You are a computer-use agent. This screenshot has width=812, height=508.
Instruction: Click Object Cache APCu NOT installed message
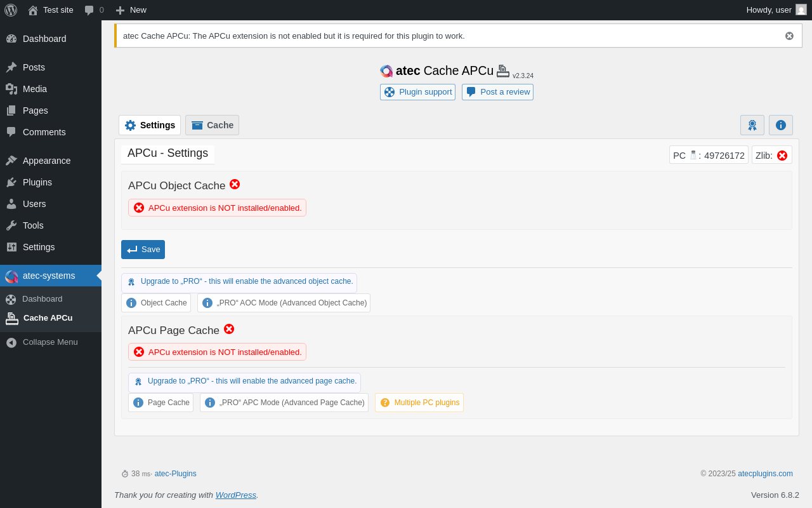coord(217,208)
